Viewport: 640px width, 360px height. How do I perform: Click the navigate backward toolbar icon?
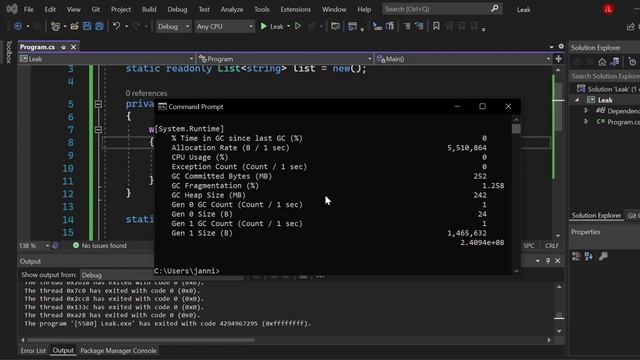click(18, 26)
